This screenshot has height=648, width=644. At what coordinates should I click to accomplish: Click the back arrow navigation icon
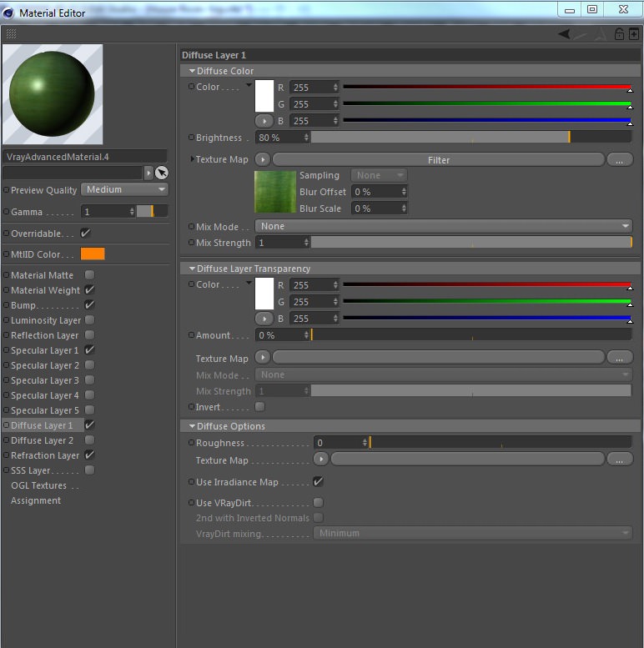[564, 34]
